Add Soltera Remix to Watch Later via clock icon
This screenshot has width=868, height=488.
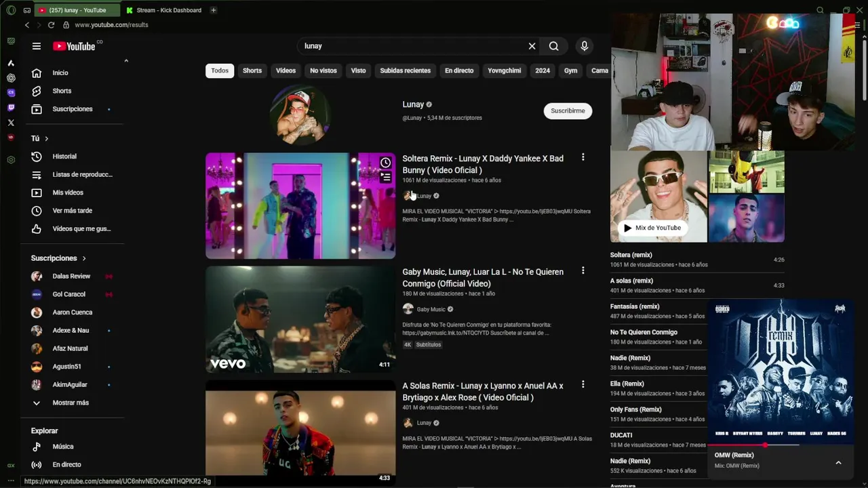[x=385, y=163]
